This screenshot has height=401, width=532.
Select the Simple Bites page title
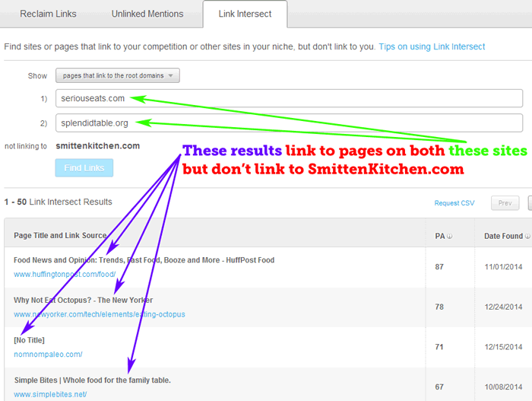coord(92,380)
